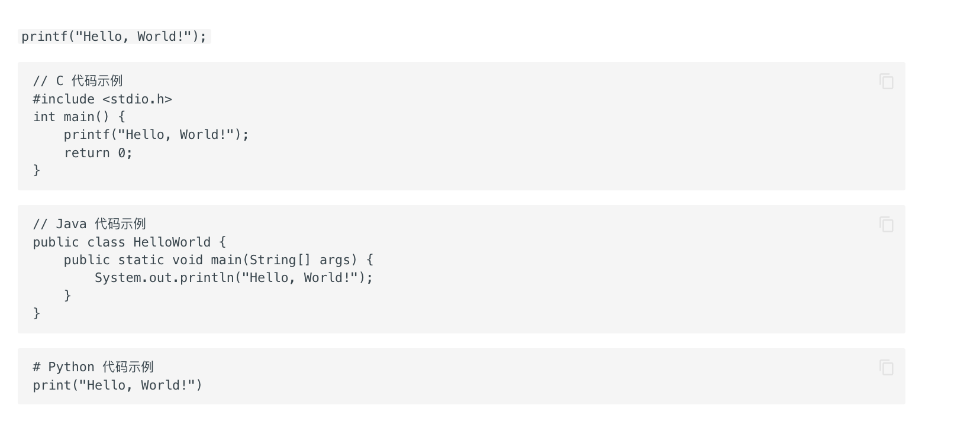Click the '# Python 代码示例' comment line

pyautogui.click(x=93, y=367)
